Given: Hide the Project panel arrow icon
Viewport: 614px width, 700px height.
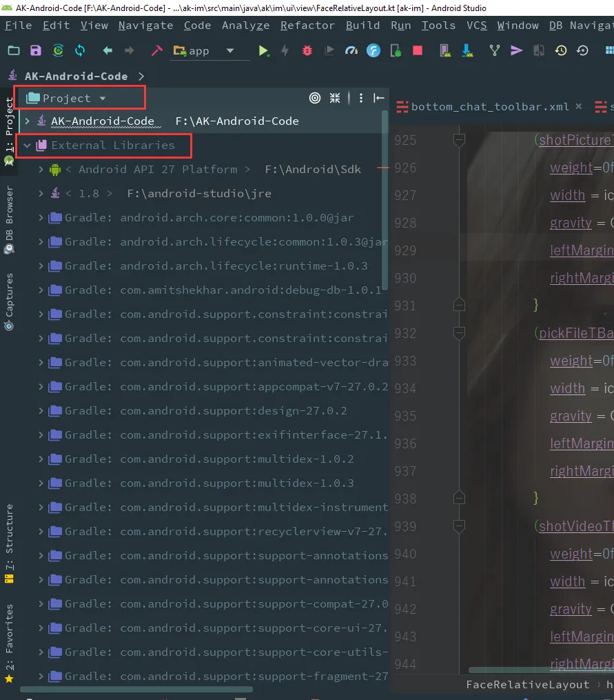Looking at the screenshot, I should [x=379, y=98].
